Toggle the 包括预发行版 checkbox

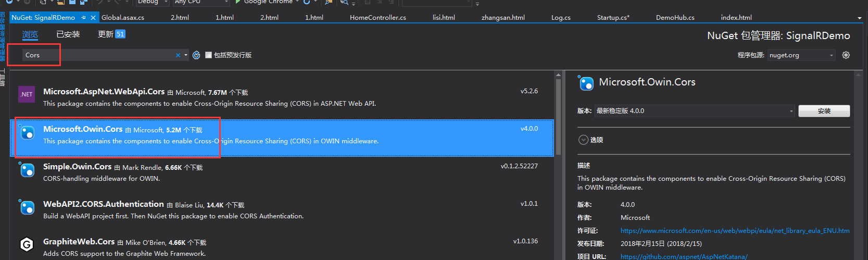tap(208, 55)
